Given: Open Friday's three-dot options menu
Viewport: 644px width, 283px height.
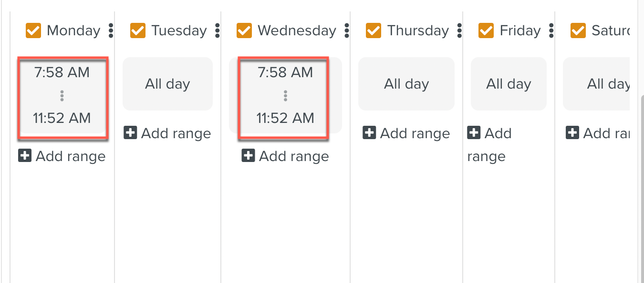Looking at the screenshot, I should (551, 31).
